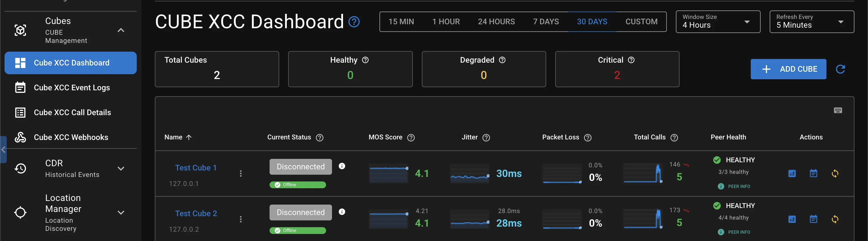Open the three-dot menu for Test Cube 1
The width and height of the screenshot is (868, 241).
[240, 173]
